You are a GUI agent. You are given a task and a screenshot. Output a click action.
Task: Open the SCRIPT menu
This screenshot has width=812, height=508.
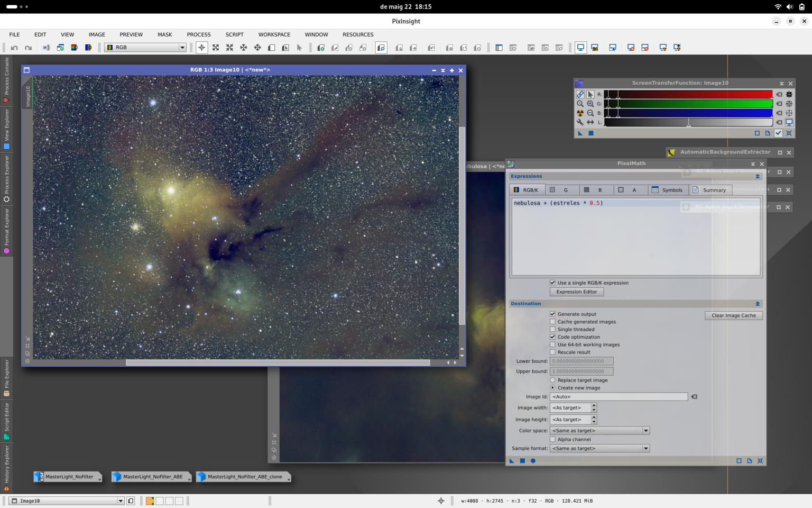coord(234,34)
